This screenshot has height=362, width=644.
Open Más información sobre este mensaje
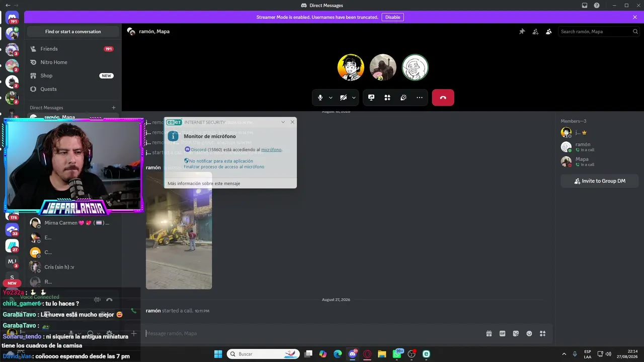pyautogui.click(x=204, y=184)
